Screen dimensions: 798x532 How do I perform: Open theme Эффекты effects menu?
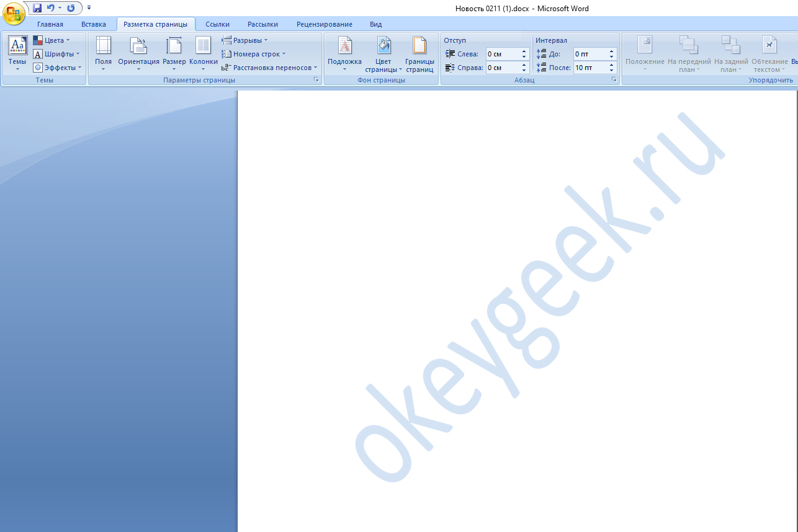pyautogui.click(x=57, y=68)
